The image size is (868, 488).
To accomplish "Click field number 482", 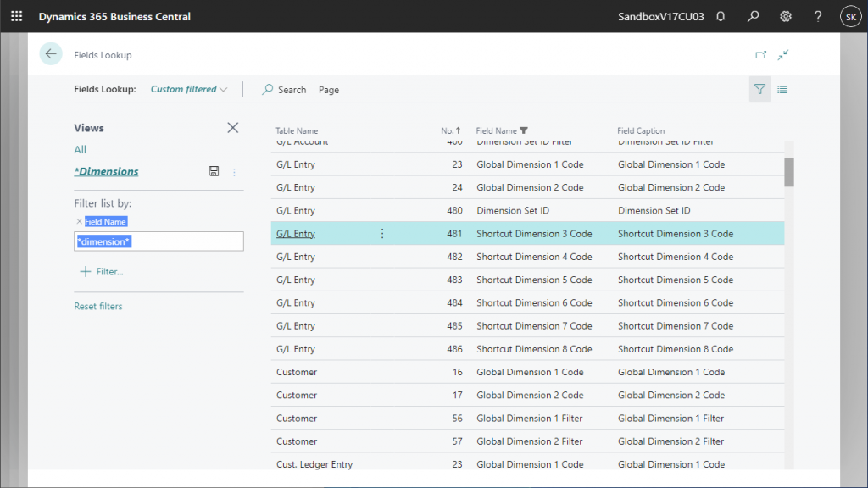I will (x=454, y=257).
